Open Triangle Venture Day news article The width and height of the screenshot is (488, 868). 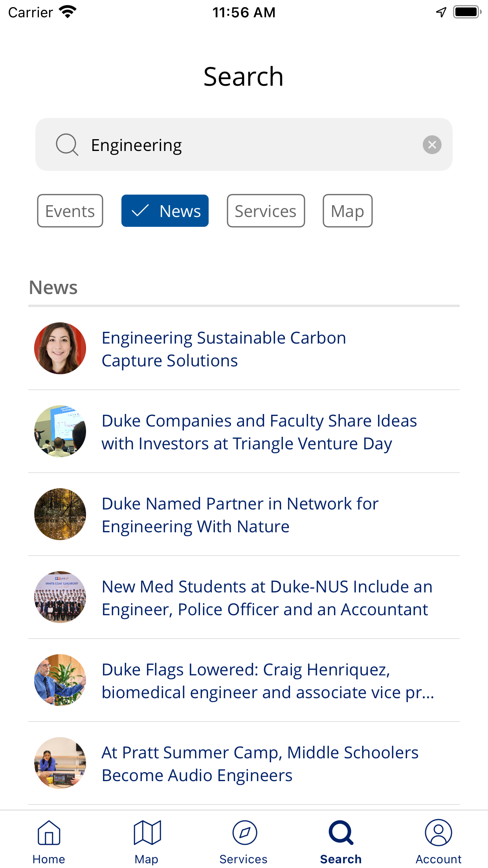244,432
